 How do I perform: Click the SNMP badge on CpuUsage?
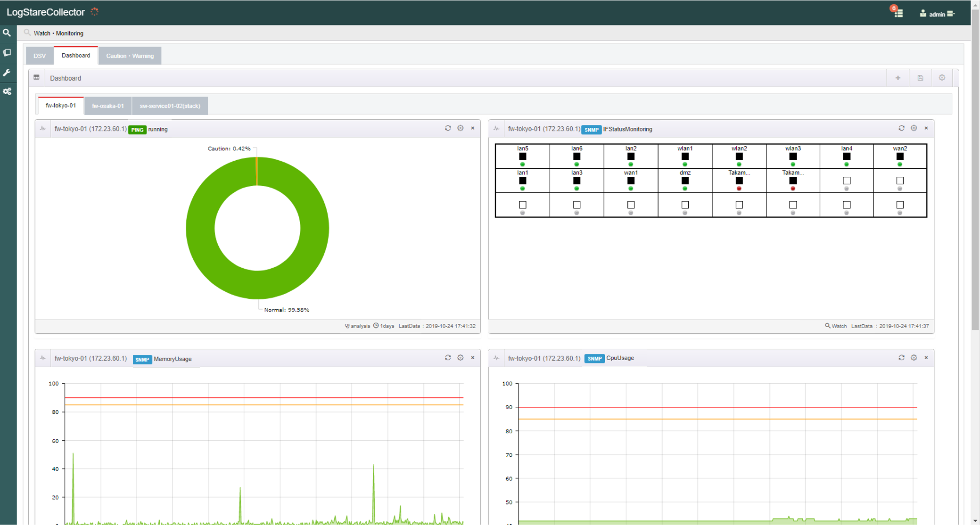pos(594,359)
